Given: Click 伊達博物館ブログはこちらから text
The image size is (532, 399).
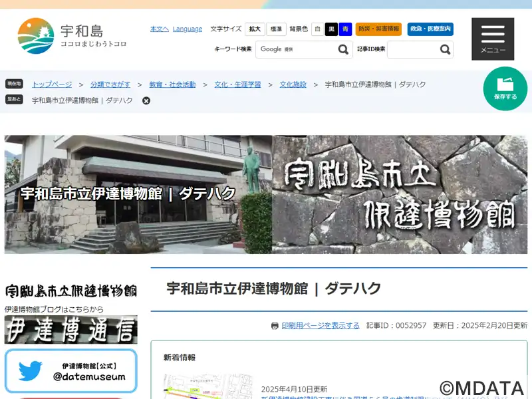Looking at the screenshot, I should (54, 309).
